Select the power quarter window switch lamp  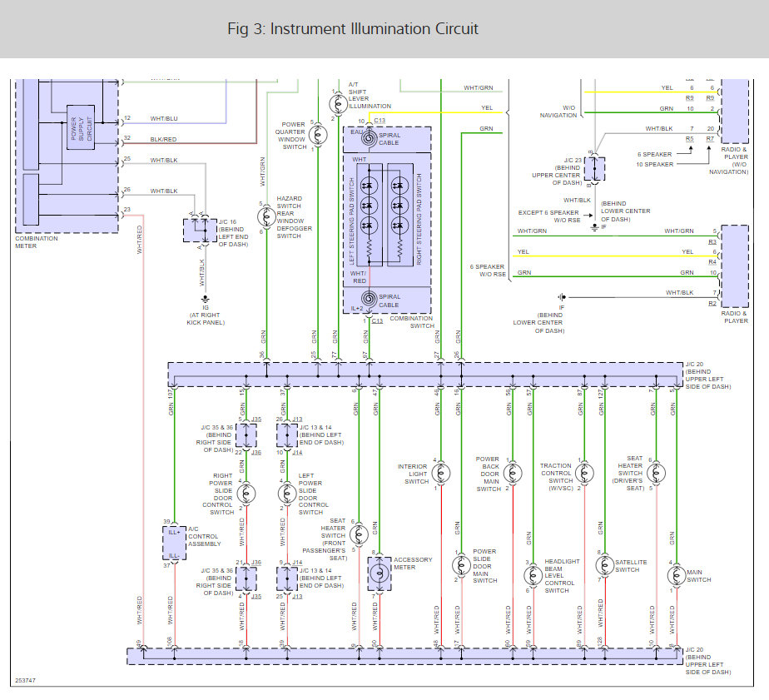[315, 135]
